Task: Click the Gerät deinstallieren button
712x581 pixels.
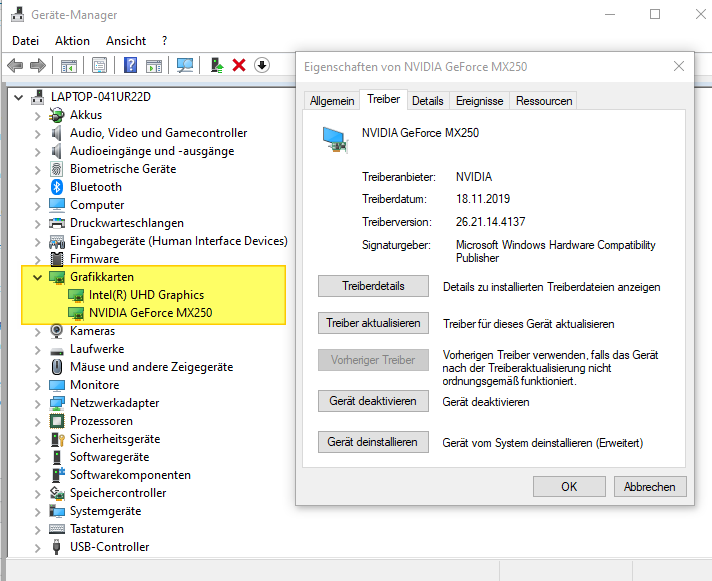Action: pos(373,442)
